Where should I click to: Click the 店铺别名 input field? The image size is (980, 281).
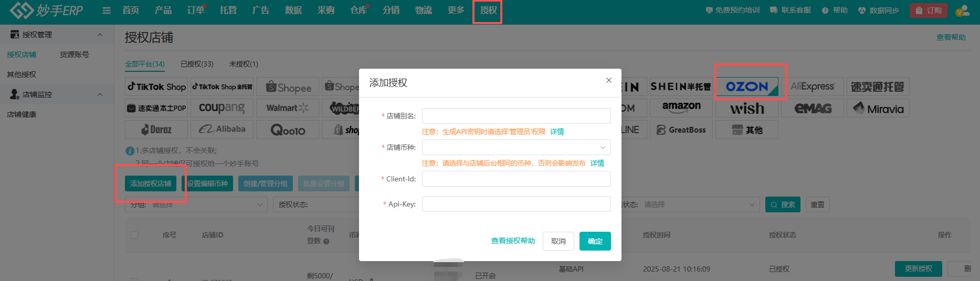click(516, 116)
